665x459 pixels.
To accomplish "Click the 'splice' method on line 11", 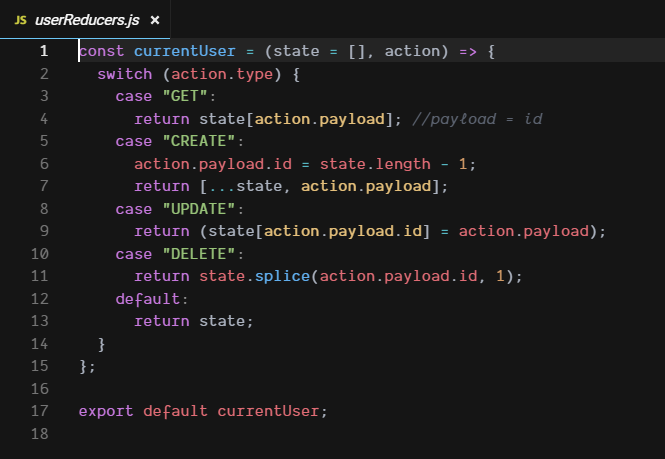I will click(x=282, y=277).
